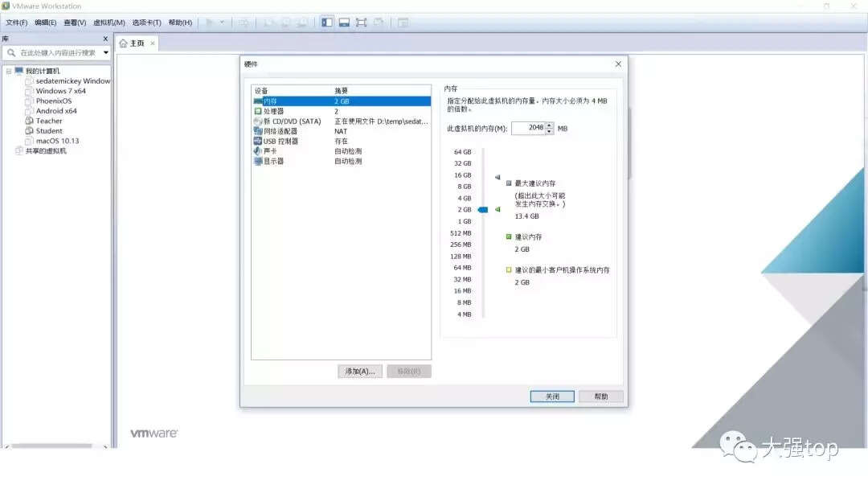Select Android x64 VM in library
Image resolution: width=868 pixels, height=489 pixels.
(56, 111)
